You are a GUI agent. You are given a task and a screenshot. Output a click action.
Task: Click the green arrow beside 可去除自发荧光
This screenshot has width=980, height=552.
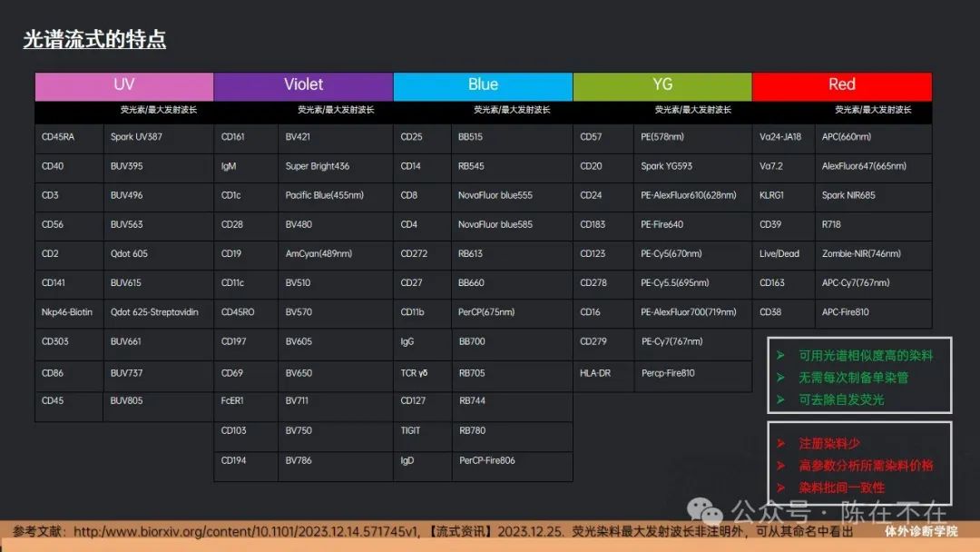779,399
